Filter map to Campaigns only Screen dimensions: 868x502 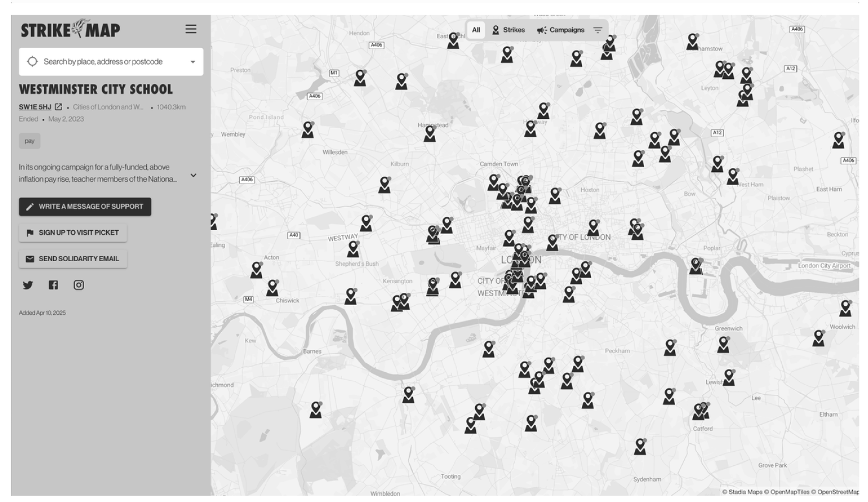[560, 30]
